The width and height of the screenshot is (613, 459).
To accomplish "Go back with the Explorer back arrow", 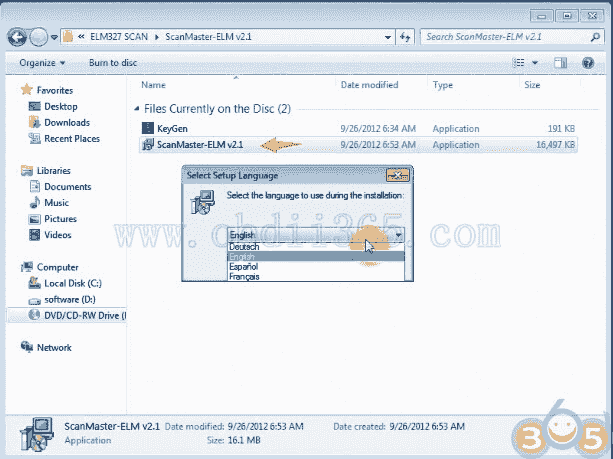I will (x=17, y=38).
